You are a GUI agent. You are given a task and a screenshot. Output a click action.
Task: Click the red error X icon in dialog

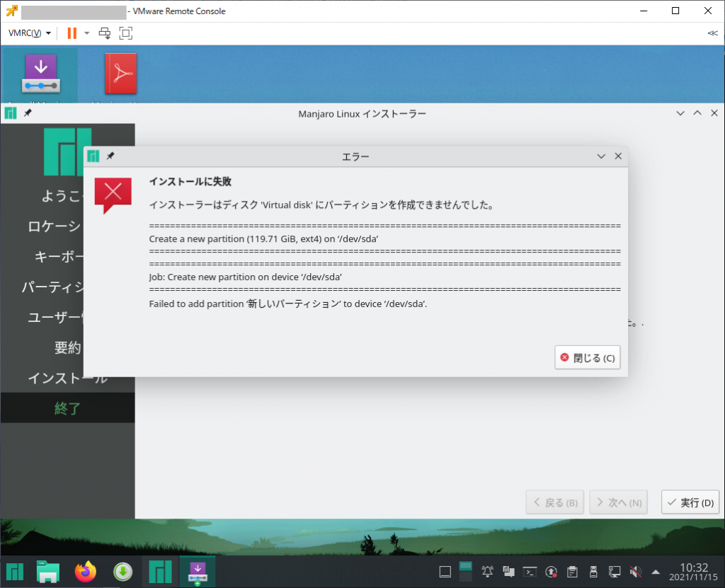coord(113,195)
